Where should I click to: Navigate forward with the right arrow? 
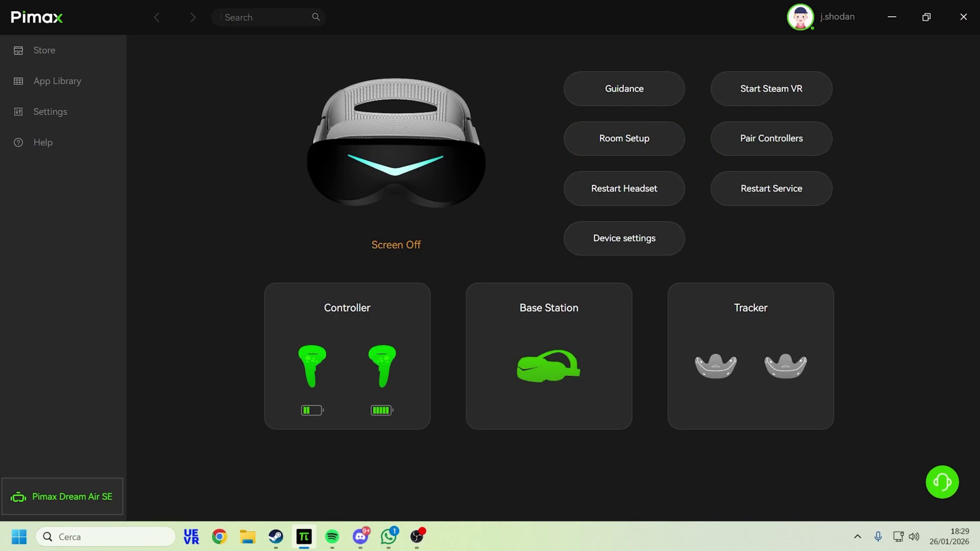(x=193, y=17)
